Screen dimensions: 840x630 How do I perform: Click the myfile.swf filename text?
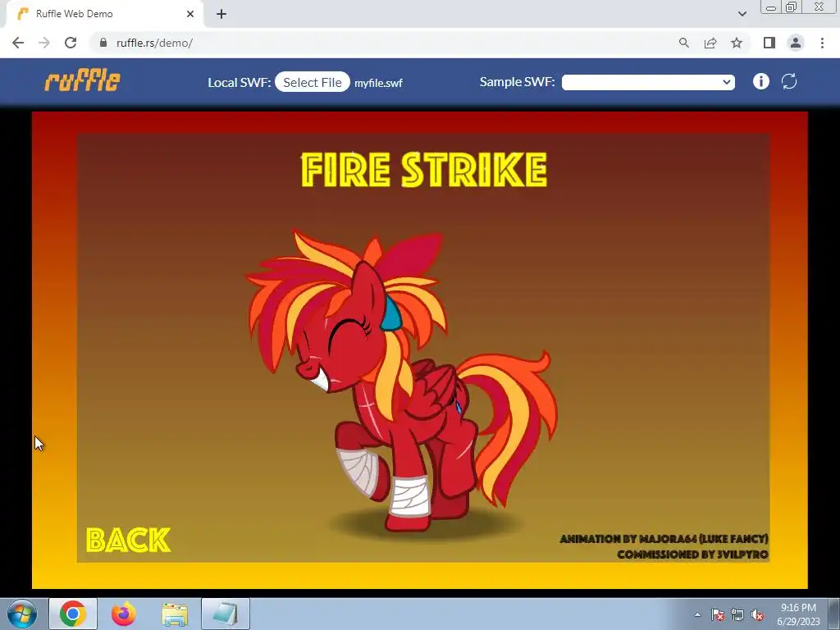point(378,83)
